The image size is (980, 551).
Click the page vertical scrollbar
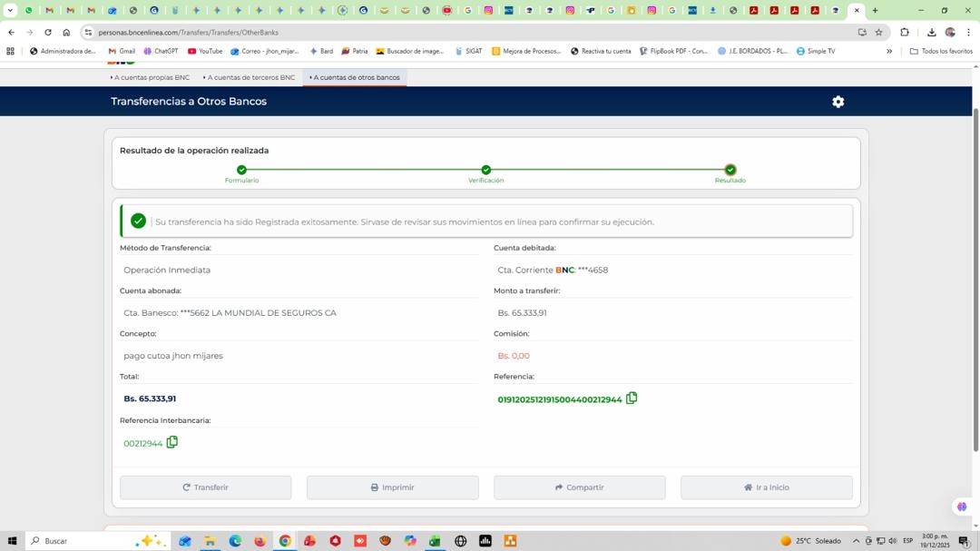[975, 272]
